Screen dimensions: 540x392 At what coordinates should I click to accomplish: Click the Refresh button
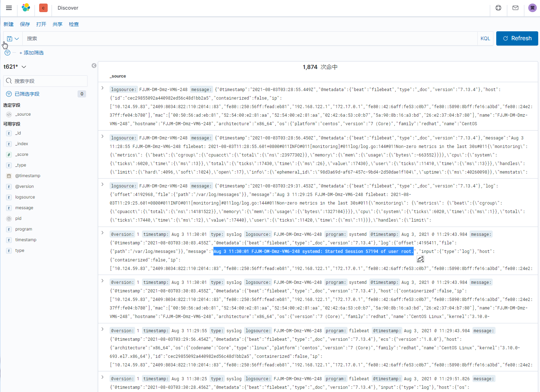point(517,38)
